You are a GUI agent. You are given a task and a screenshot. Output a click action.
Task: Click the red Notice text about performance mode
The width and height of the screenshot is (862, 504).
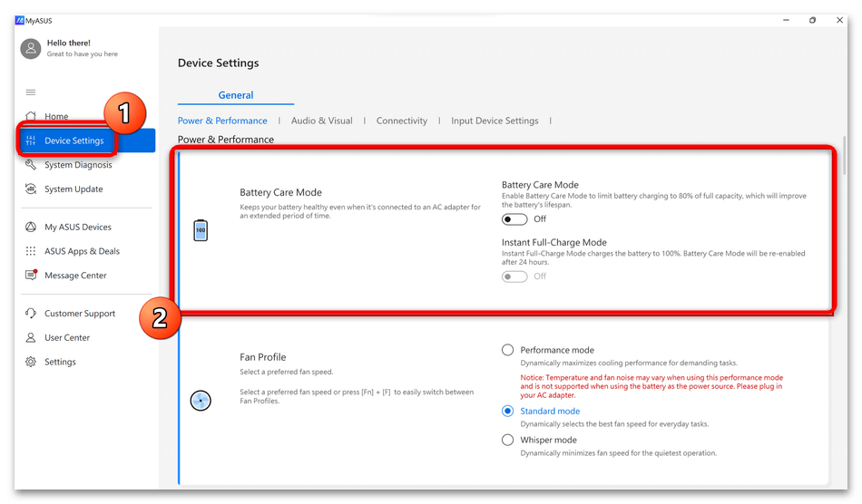(x=652, y=386)
